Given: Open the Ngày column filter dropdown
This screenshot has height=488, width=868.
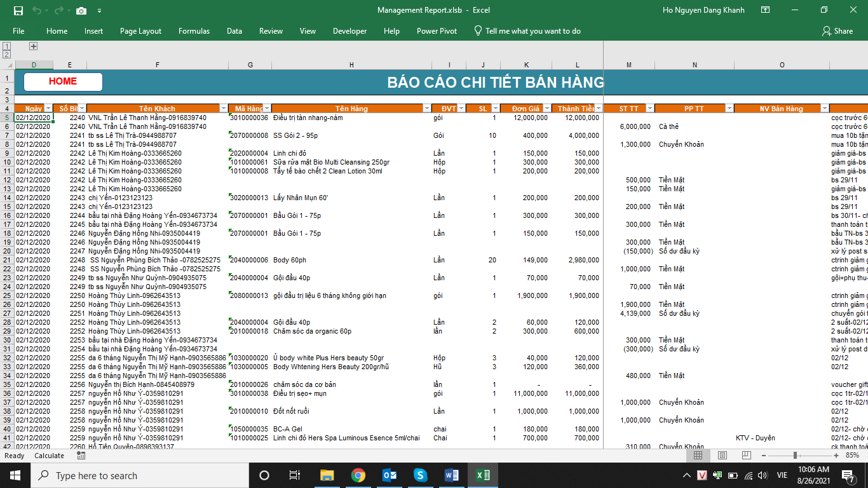Looking at the screenshot, I should pos(48,109).
